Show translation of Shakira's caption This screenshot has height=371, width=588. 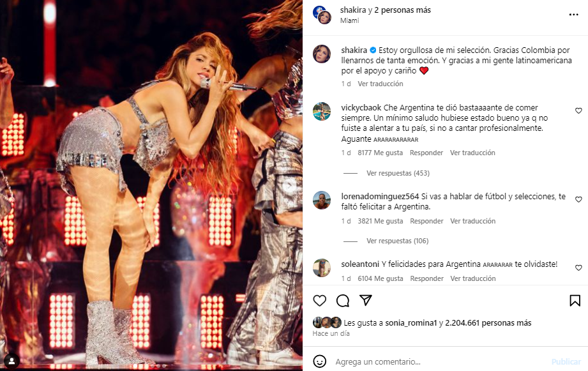tap(380, 84)
